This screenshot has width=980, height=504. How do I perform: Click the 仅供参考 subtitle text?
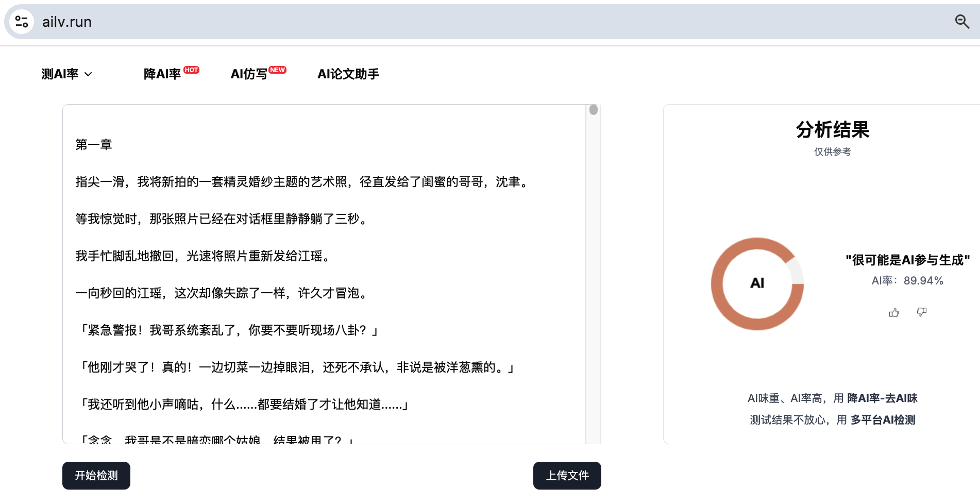(x=833, y=152)
